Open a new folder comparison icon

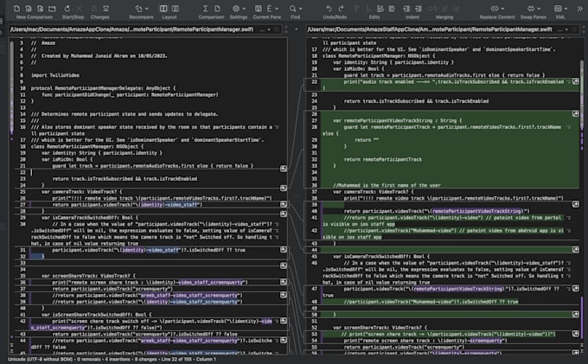coord(52,9)
